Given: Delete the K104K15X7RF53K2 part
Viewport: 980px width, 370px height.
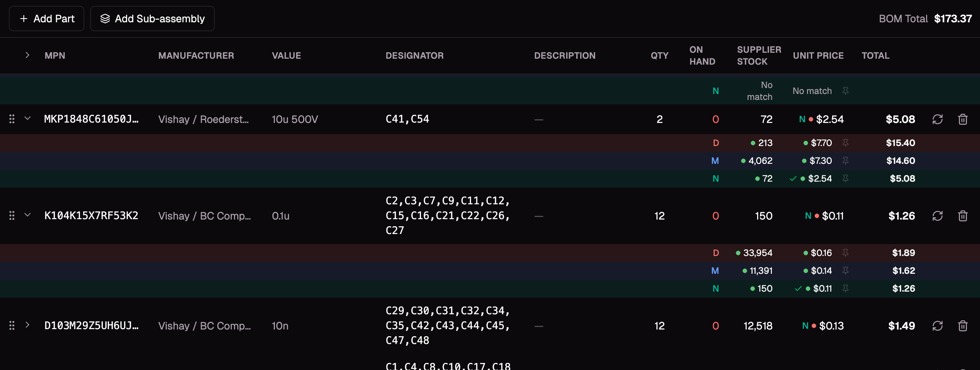Looking at the screenshot, I should coord(963,215).
